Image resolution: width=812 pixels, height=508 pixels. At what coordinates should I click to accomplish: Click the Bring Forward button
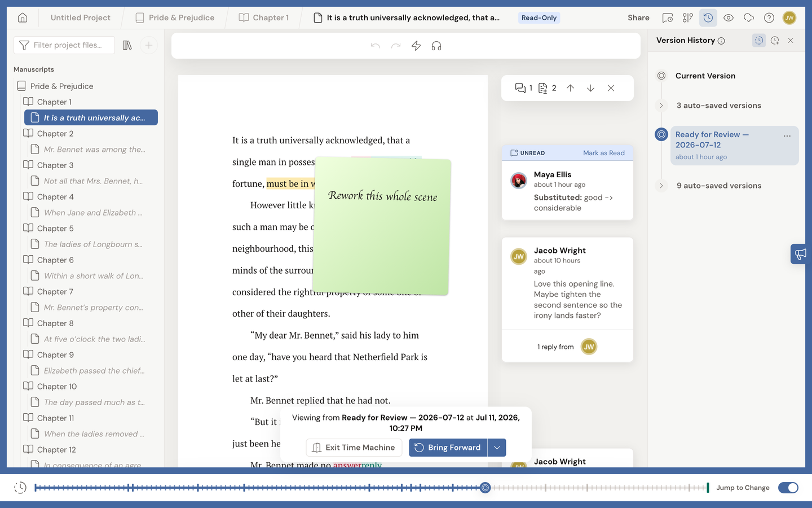point(448,448)
